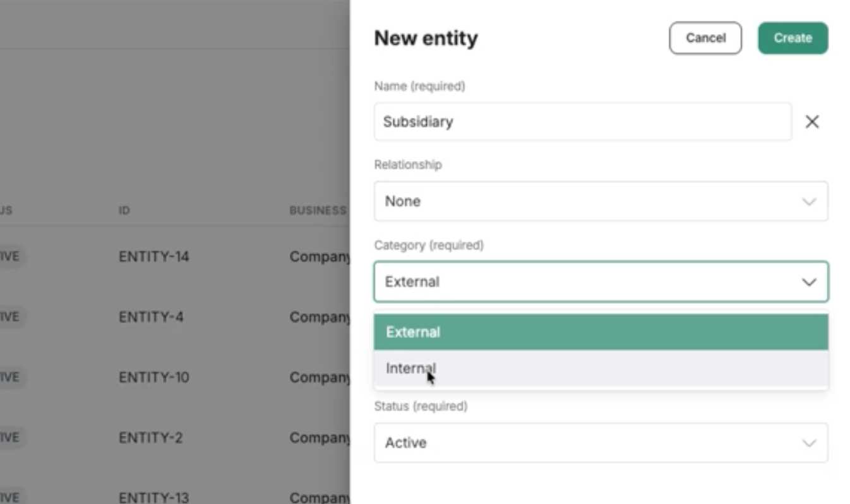
Task: Click the Status field chevron arrow
Action: coord(809,443)
